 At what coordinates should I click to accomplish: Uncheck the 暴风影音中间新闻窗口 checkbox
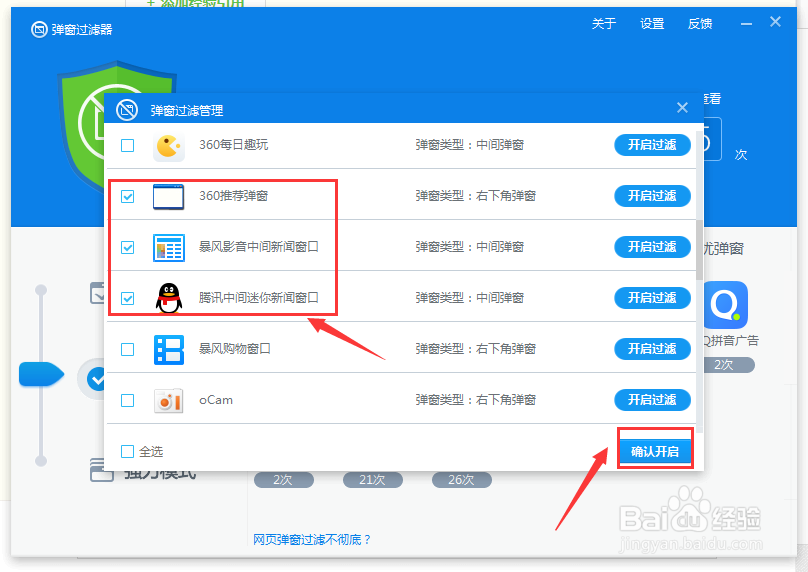(127, 247)
